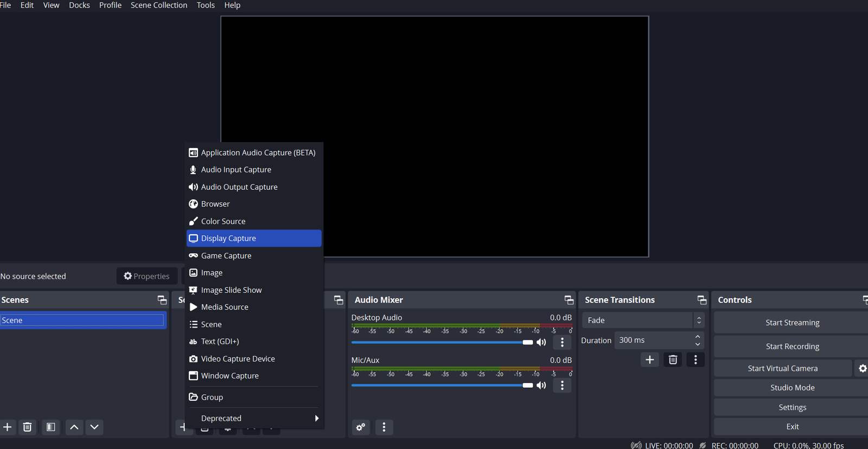
Task: Open the Help menu
Action: [x=232, y=5]
